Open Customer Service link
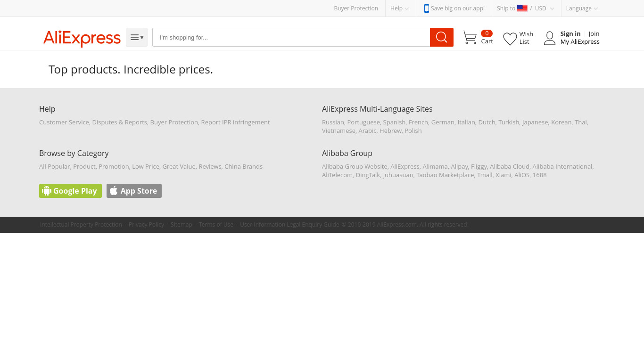Image resolution: width=644 pixels, height=343 pixels. 64,122
